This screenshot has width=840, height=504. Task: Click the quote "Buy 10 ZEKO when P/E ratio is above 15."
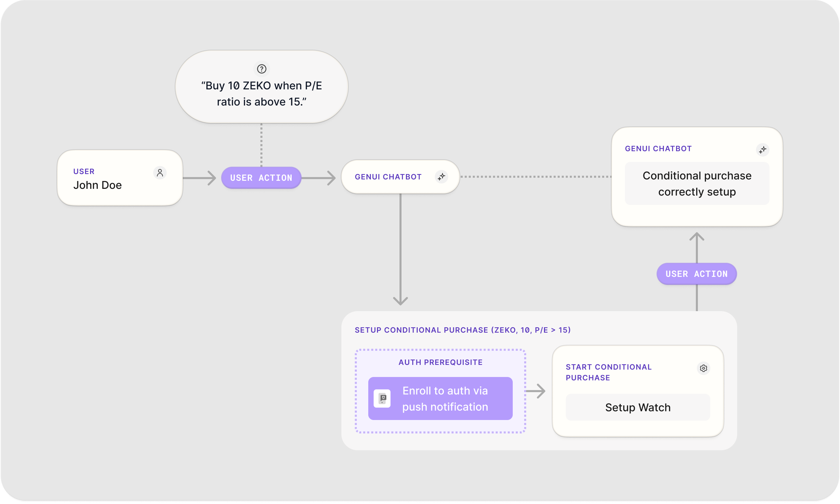[261, 94]
